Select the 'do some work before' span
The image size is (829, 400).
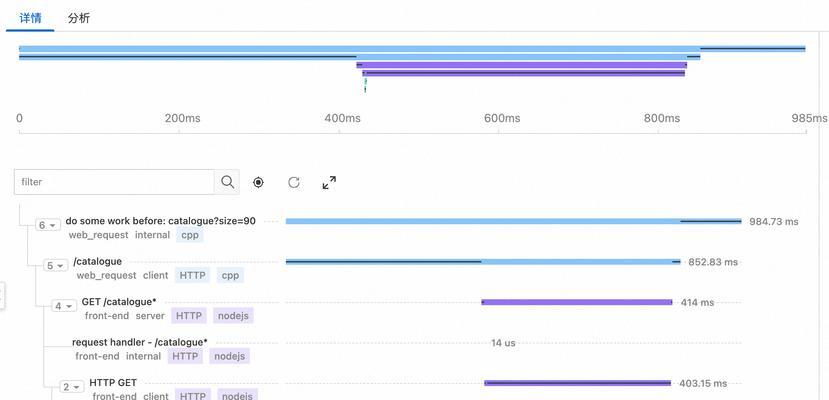point(161,221)
